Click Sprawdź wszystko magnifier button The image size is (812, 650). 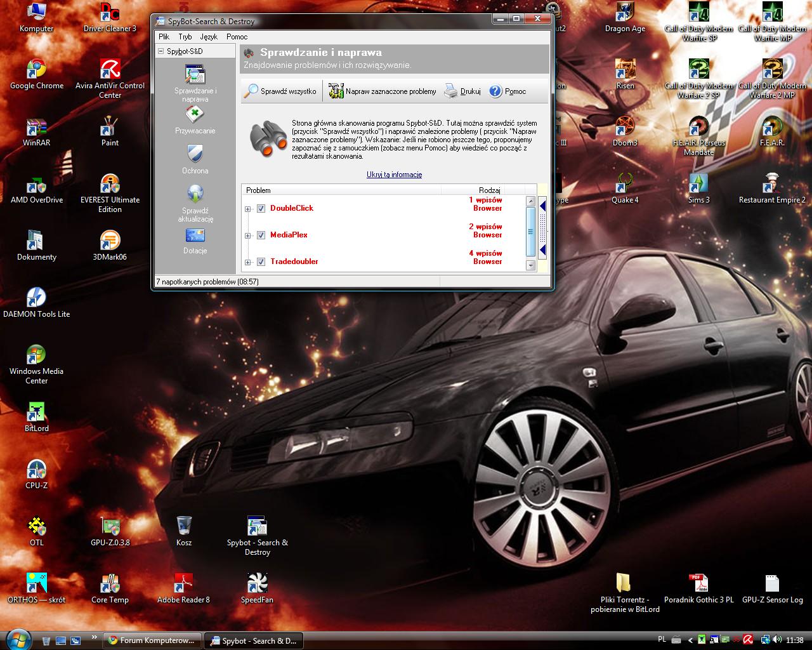[x=280, y=91]
